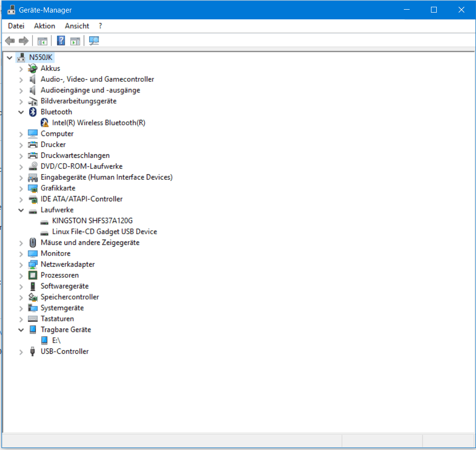Viewport: 476px width, 450px height.
Task: Collapse the Bluetooth category
Action: coord(21,112)
